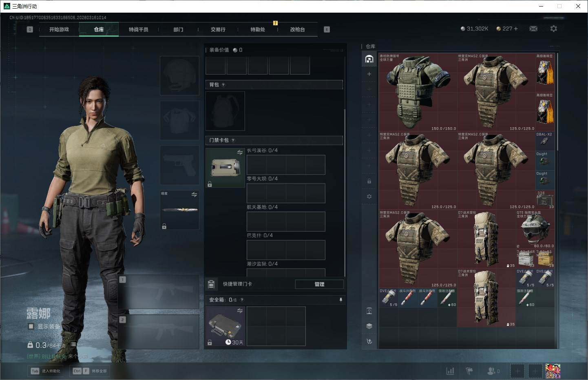Click the keycard pack item
The width and height of the screenshot is (588, 380).
click(225, 168)
